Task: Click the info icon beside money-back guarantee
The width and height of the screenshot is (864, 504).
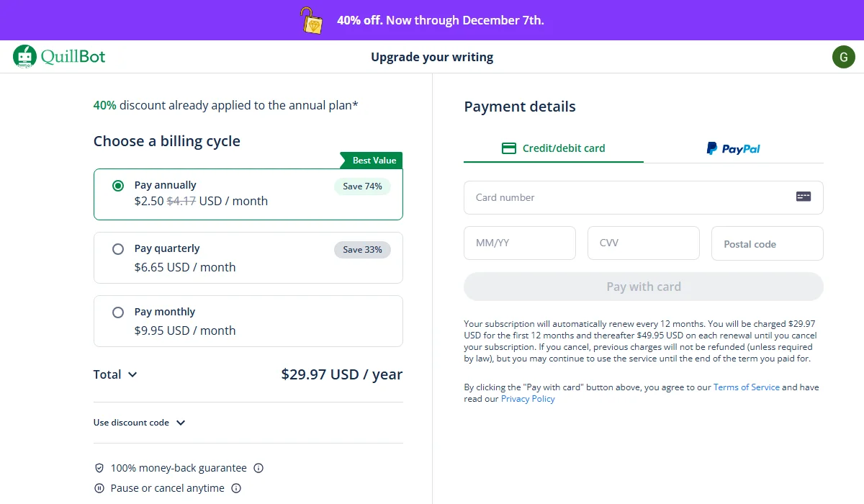Action: (x=258, y=467)
